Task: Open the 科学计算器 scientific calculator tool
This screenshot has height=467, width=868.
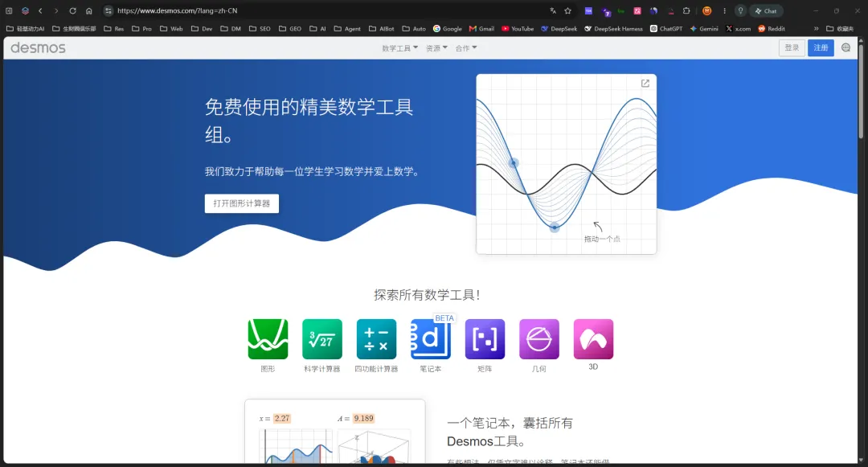Action: point(322,339)
